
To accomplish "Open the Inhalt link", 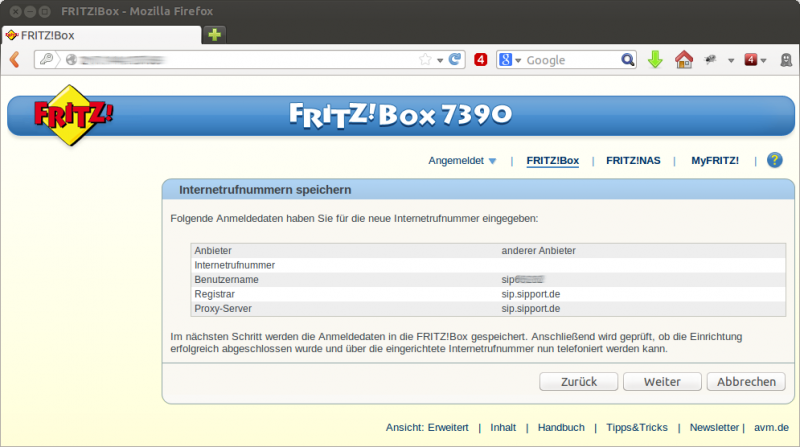I will point(503,428).
